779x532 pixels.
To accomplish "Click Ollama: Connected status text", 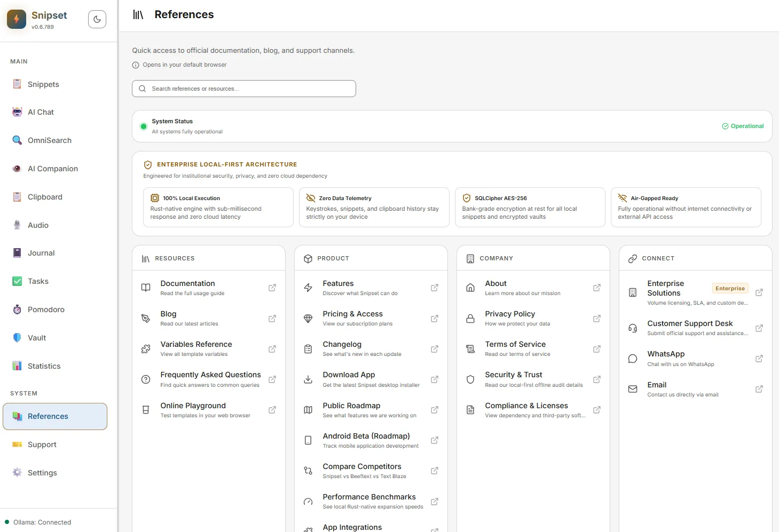I will [x=42, y=522].
